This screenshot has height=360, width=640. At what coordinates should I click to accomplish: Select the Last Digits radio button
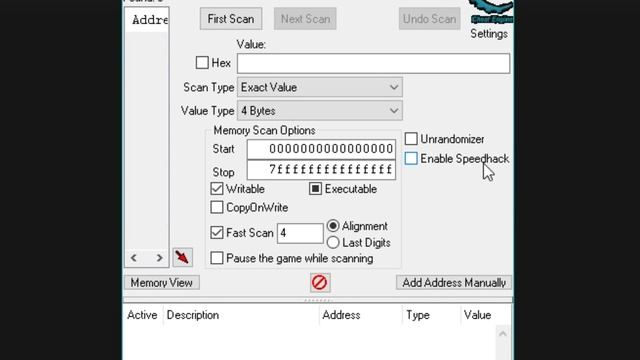pyautogui.click(x=333, y=242)
